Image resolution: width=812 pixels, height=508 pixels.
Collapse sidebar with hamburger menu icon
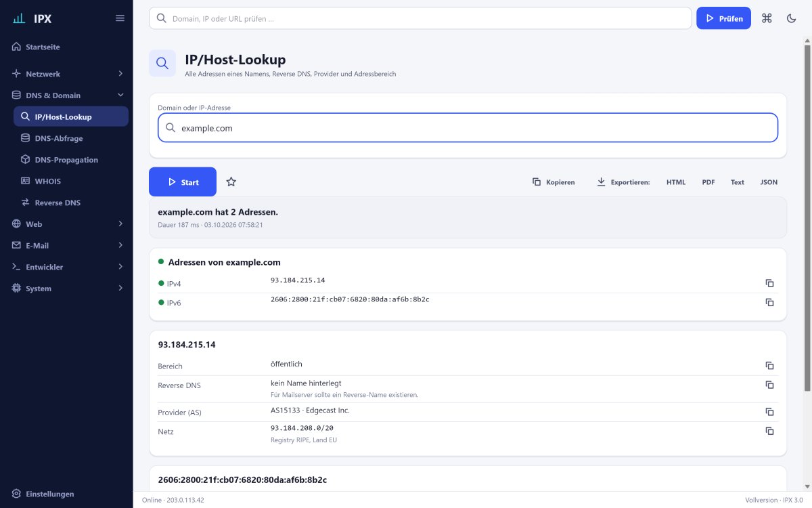click(x=120, y=18)
